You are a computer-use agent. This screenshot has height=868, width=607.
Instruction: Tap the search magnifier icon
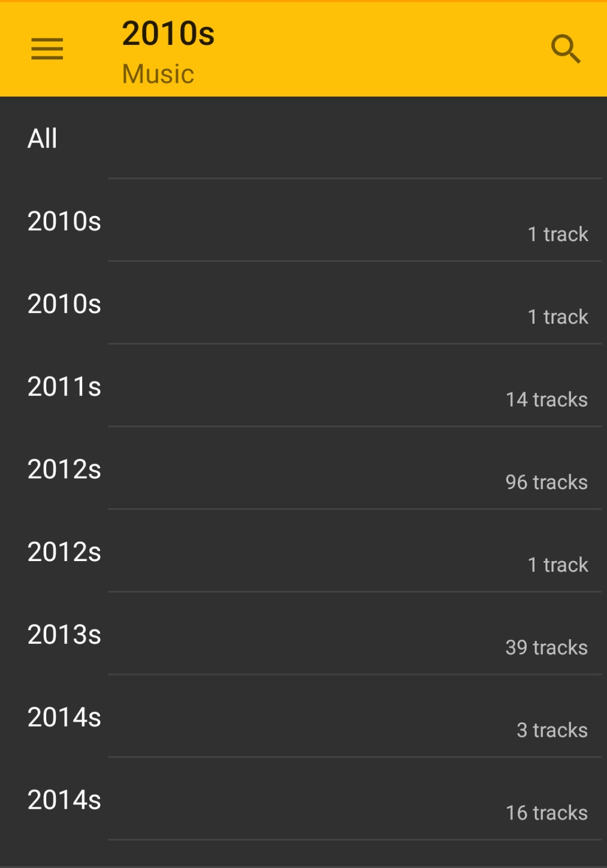pyautogui.click(x=565, y=49)
